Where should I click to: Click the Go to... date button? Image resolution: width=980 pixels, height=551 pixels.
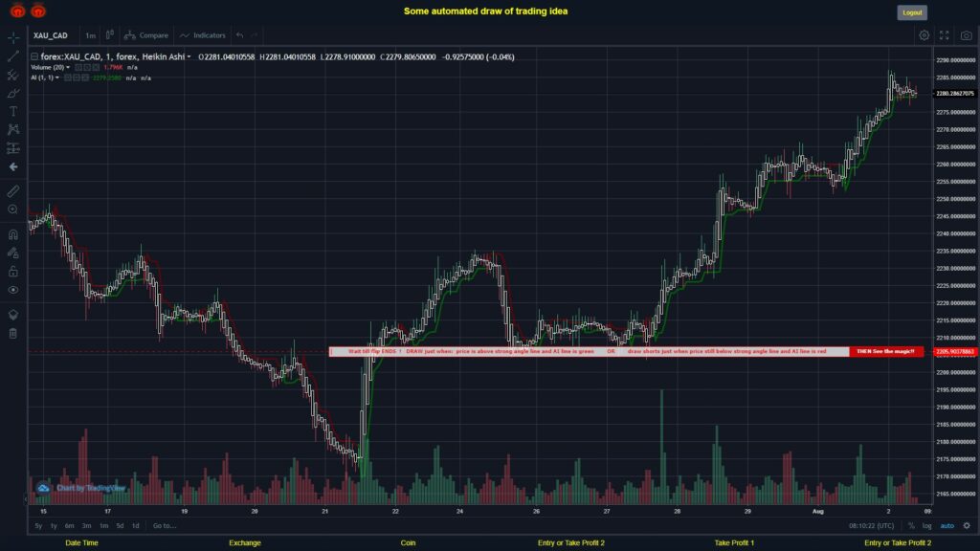[x=165, y=526]
